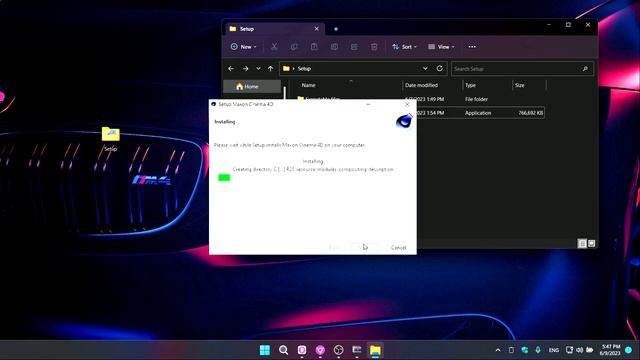
Task: Click the Paste icon in Explorer toolbar
Action: 314,47
